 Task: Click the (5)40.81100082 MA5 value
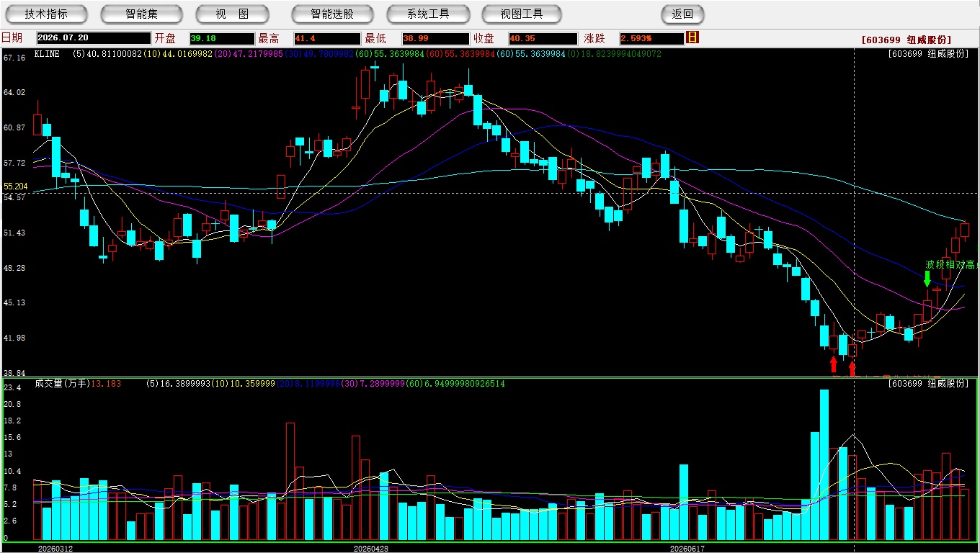(107, 54)
